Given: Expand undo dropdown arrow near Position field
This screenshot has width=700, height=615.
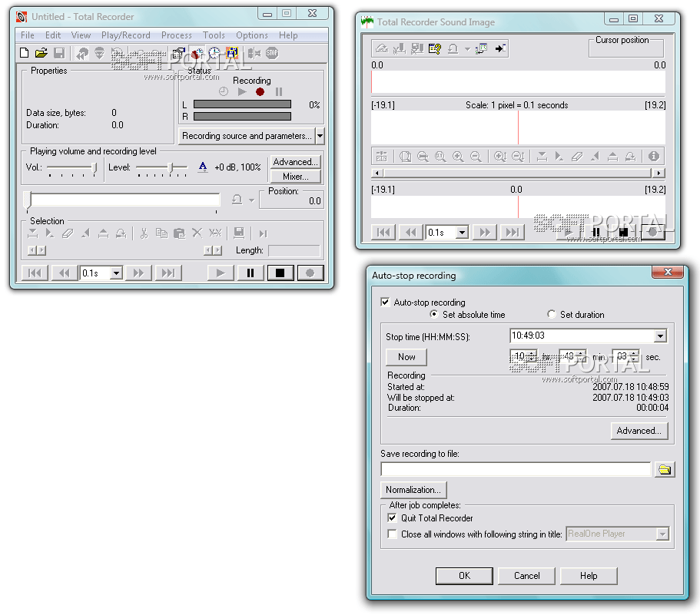Looking at the screenshot, I should pos(251,200).
